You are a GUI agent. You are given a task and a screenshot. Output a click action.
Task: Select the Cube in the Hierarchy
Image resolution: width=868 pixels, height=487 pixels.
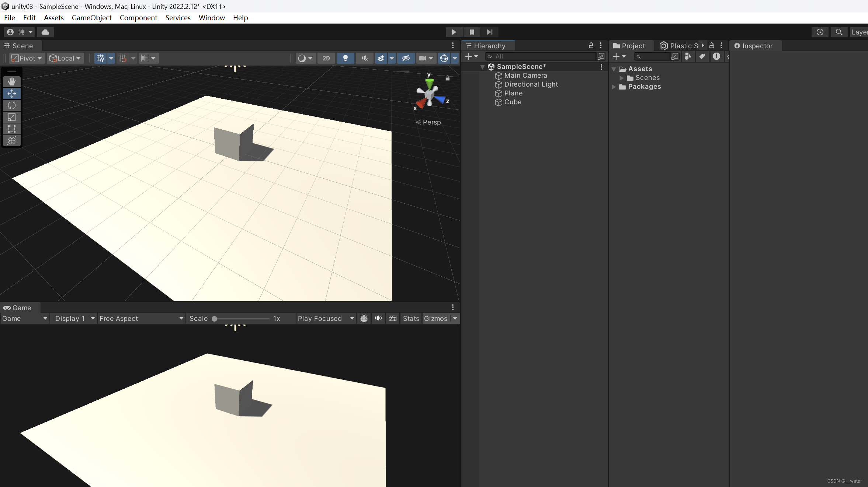click(x=513, y=102)
